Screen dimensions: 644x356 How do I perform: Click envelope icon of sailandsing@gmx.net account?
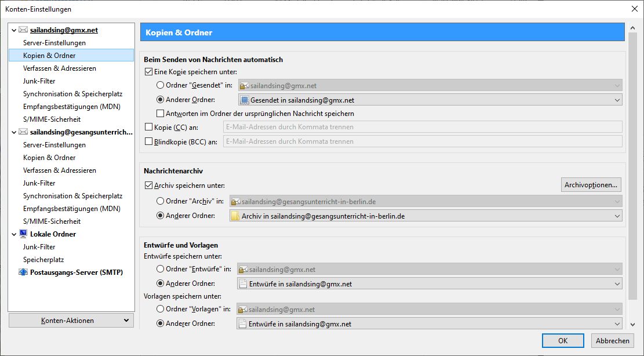pos(23,30)
